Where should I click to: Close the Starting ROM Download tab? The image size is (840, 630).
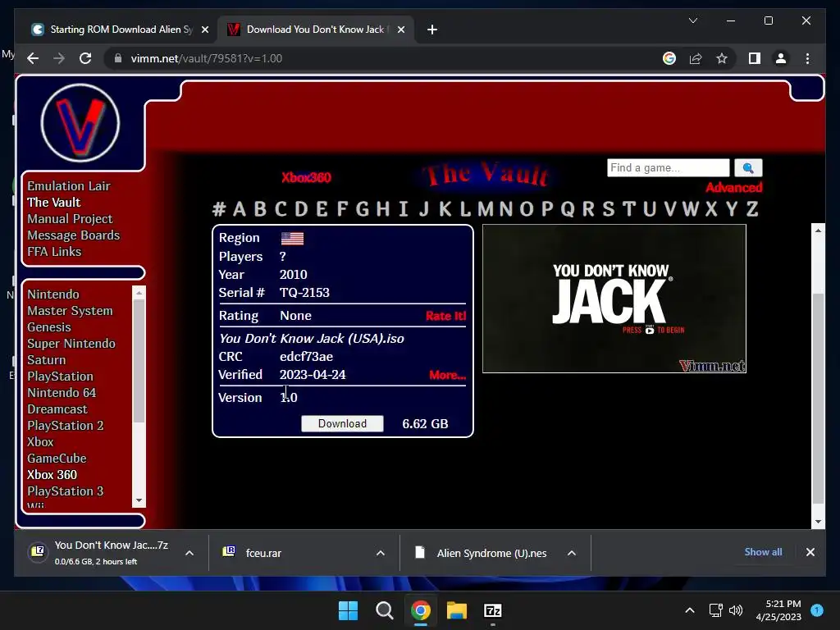tap(204, 30)
